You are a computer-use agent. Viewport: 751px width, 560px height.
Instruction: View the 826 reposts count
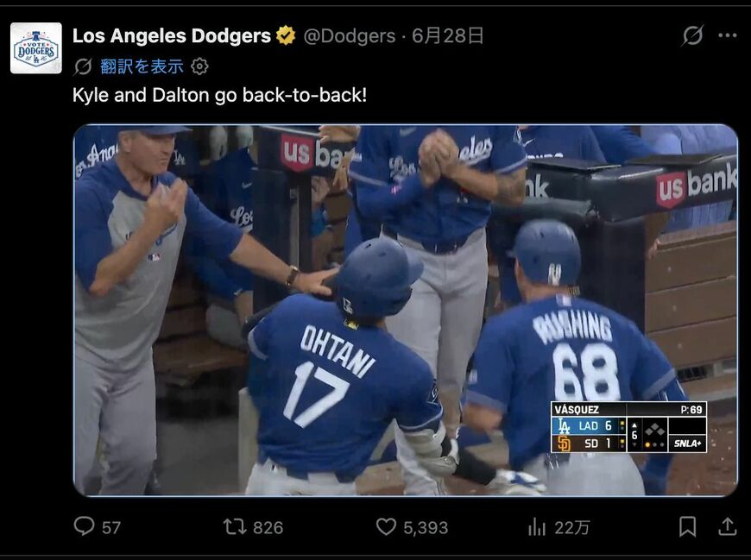coord(268,527)
